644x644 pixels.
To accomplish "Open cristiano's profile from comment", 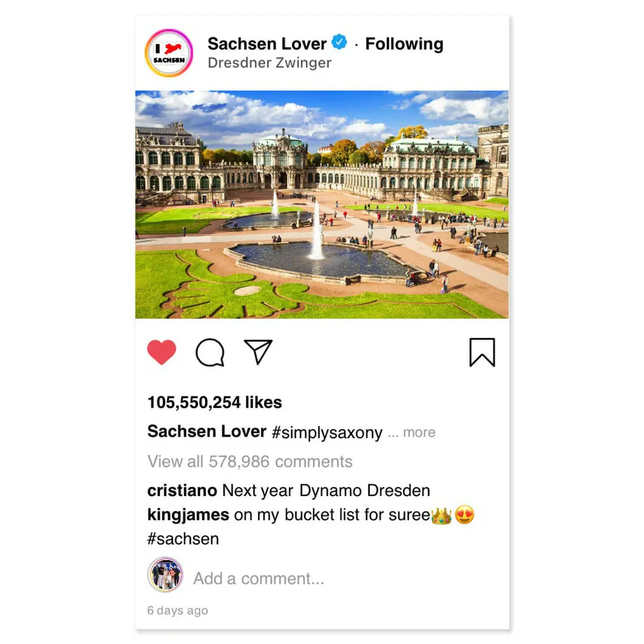I will pos(182,490).
